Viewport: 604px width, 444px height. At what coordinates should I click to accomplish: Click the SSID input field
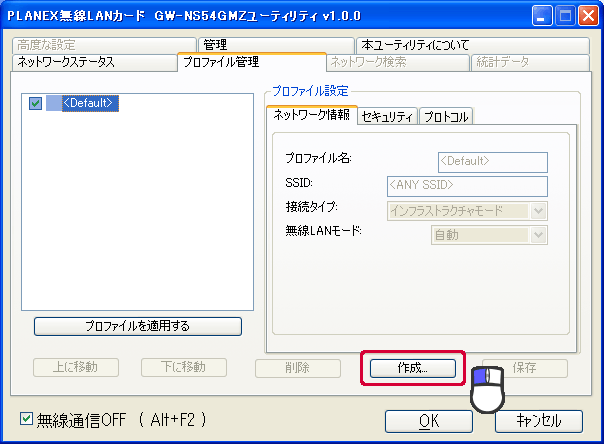pos(467,186)
